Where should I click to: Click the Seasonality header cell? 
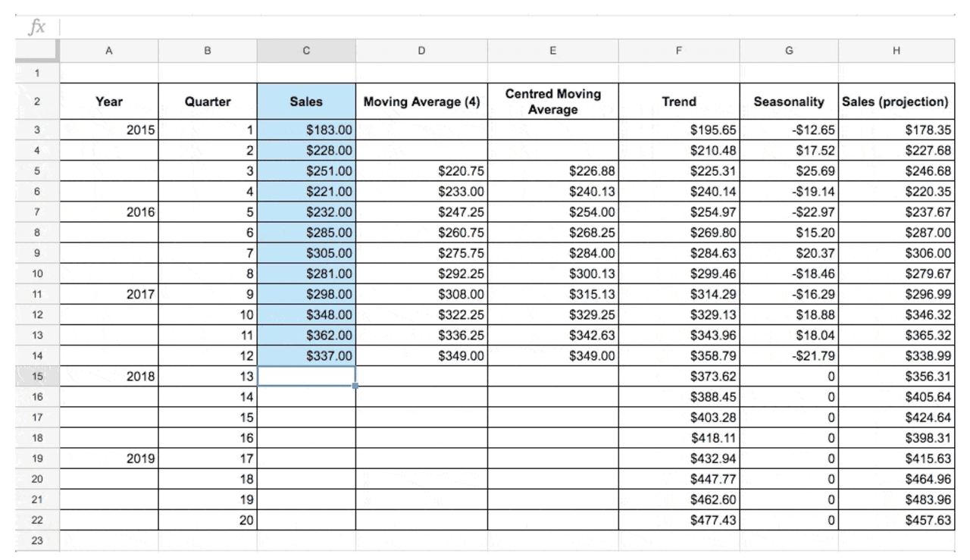coord(789,102)
